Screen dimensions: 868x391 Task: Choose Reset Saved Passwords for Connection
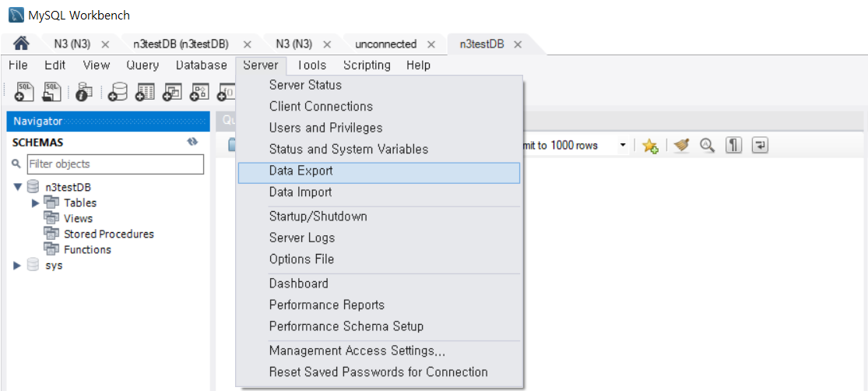(x=379, y=372)
